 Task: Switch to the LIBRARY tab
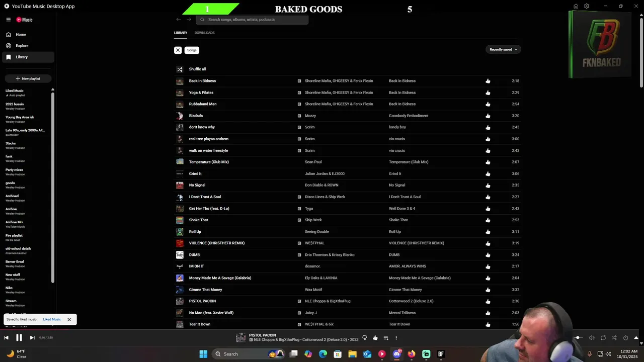pyautogui.click(x=181, y=33)
